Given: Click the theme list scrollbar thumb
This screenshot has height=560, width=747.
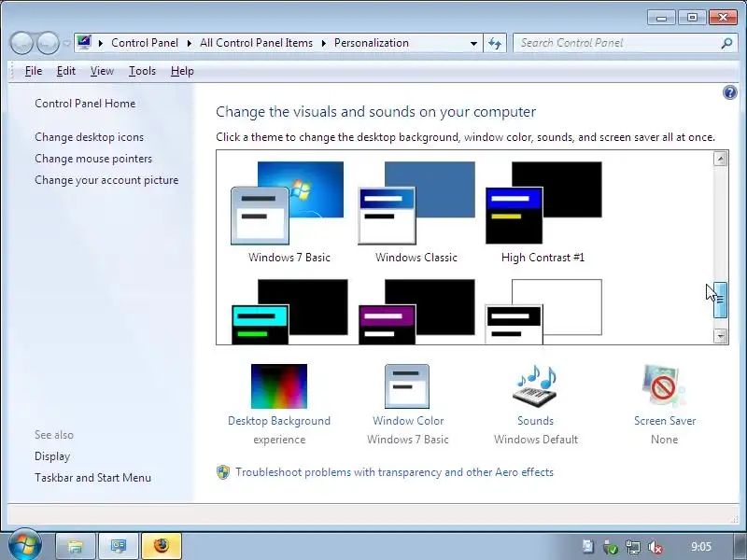Looking at the screenshot, I should pos(720,300).
